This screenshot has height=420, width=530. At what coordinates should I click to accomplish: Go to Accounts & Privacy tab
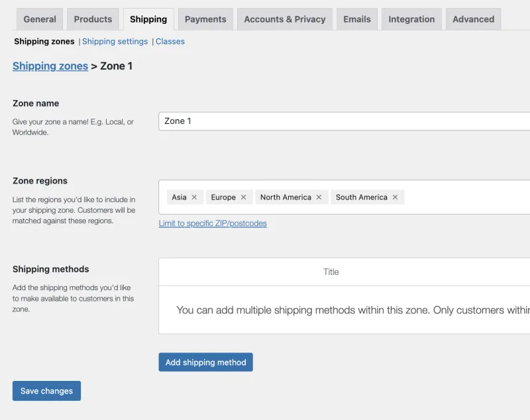[285, 19]
